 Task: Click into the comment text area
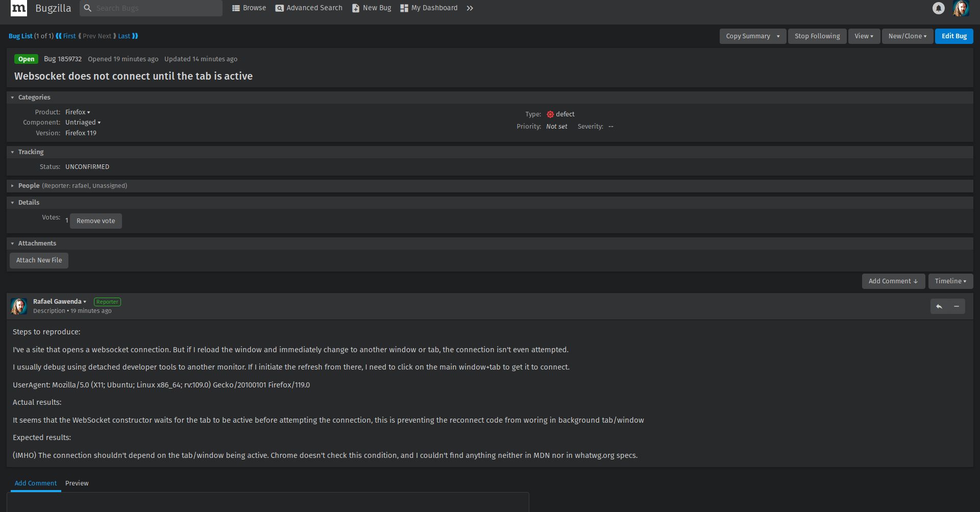pyautogui.click(x=268, y=502)
